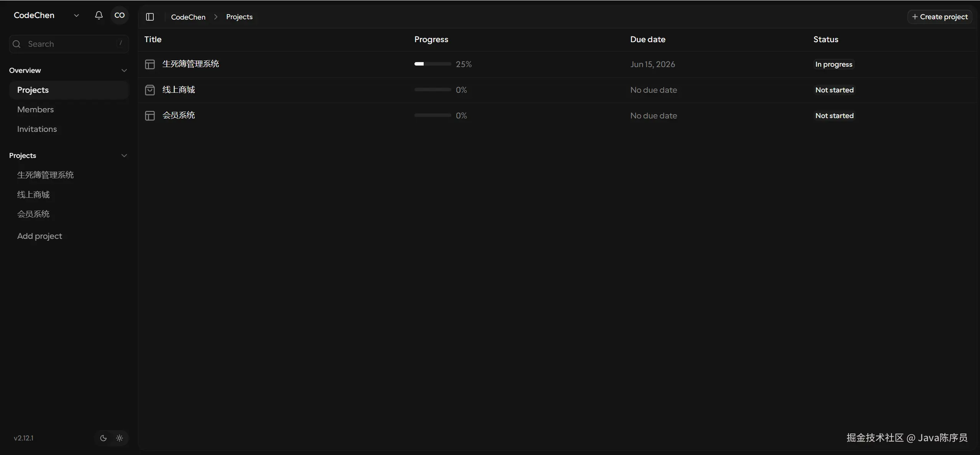This screenshot has width=980, height=455.
Task: Switch to dark mode moon icon
Action: [x=103, y=438]
